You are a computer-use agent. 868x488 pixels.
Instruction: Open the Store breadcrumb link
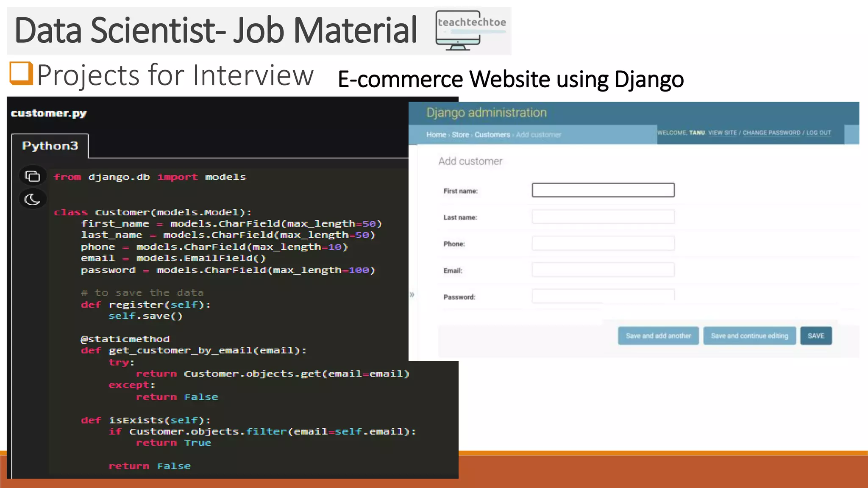460,135
